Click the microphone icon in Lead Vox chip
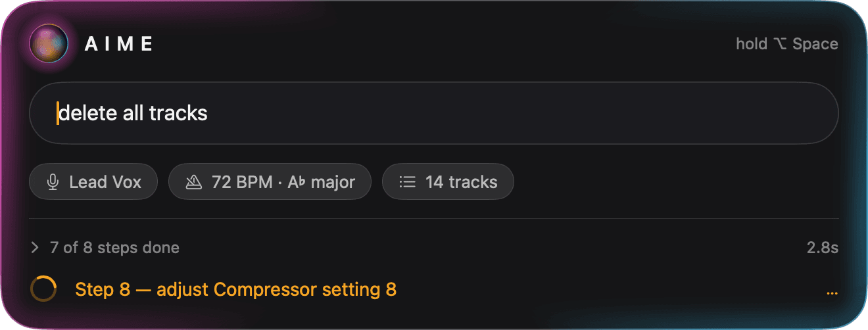The height and width of the screenshot is (330, 868). click(x=53, y=182)
